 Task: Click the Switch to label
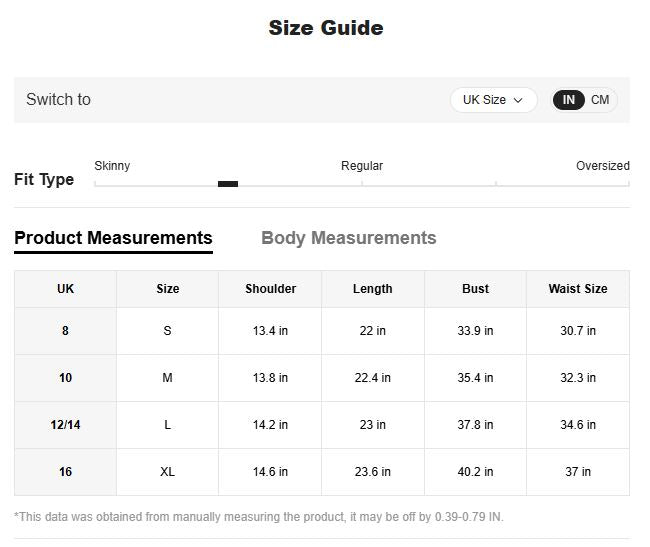coord(58,100)
